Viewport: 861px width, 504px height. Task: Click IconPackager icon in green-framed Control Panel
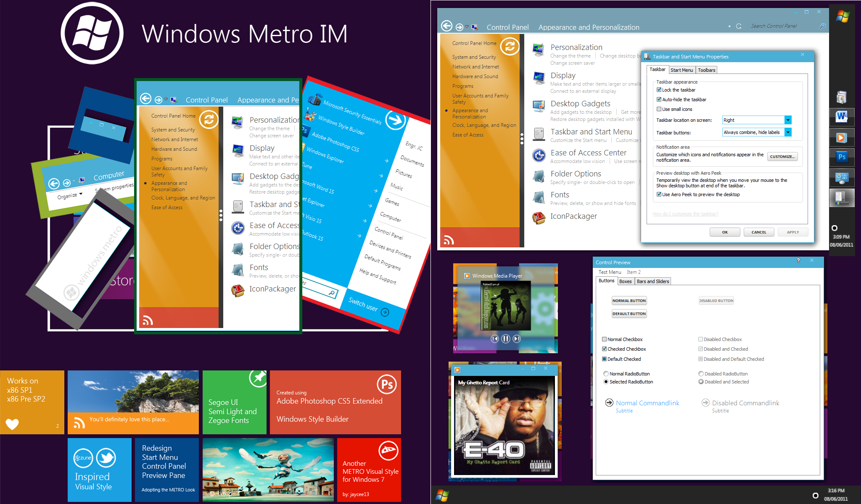(238, 290)
